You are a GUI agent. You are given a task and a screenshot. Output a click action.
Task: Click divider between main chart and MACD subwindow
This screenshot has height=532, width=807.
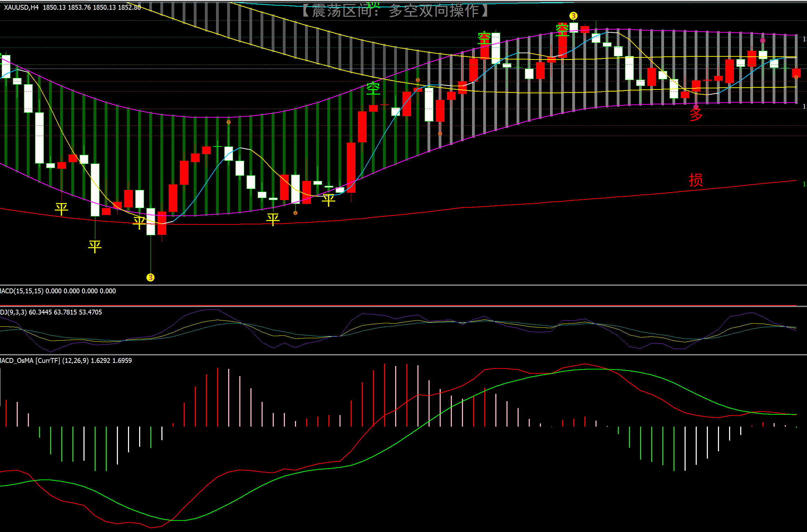[x=403, y=285]
